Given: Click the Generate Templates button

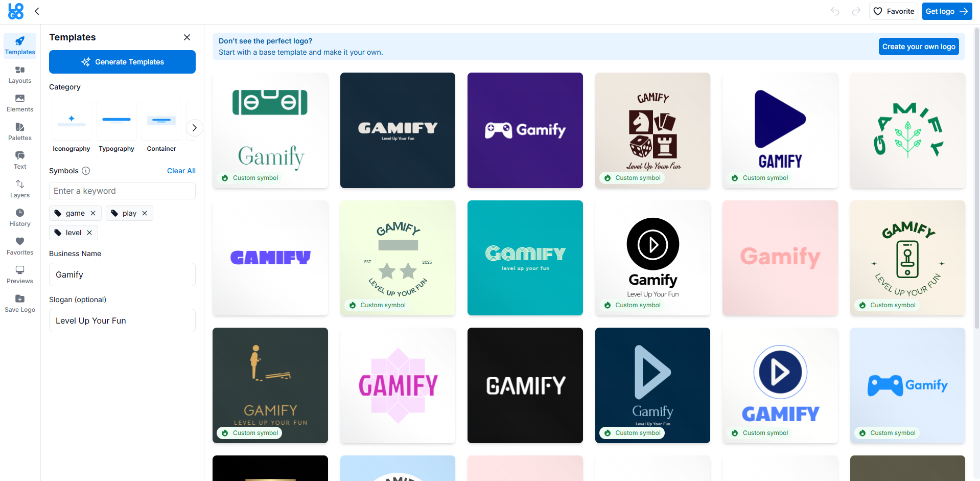Looking at the screenshot, I should (x=122, y=62).
